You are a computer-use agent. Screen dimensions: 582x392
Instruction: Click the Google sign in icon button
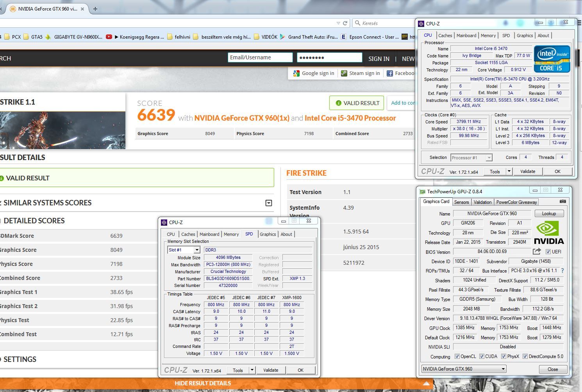[296, 73]
